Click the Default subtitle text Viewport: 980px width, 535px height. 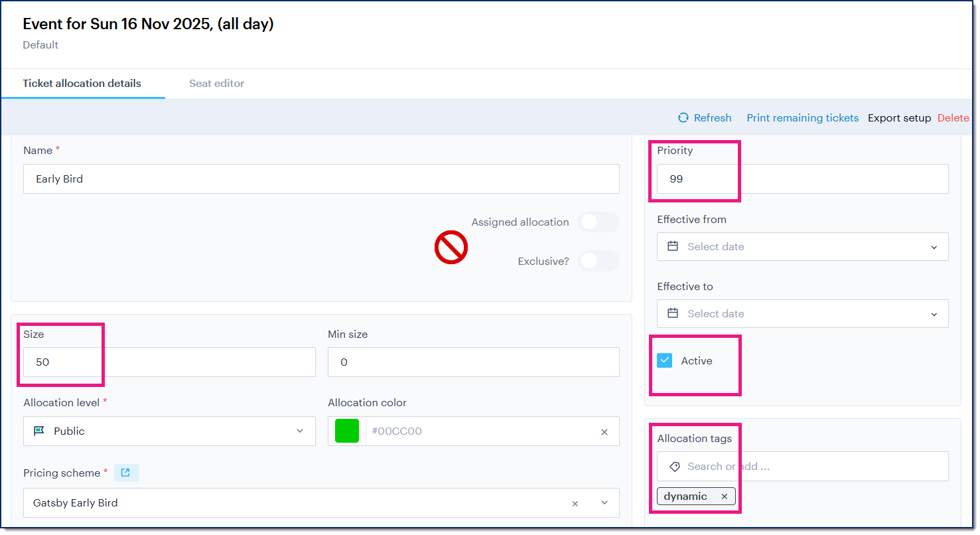pos(40,45)
